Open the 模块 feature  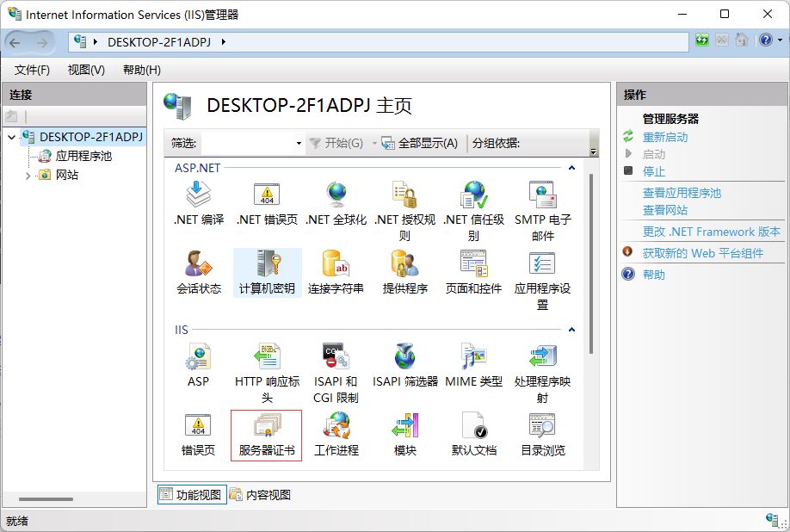tap(405, 435)
